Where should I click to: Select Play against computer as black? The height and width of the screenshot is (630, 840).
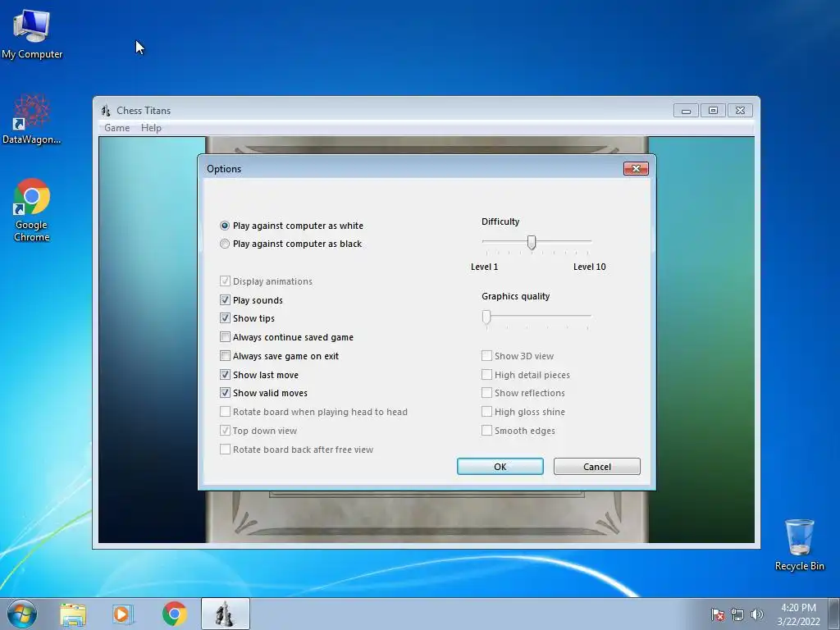coord(291,244)
